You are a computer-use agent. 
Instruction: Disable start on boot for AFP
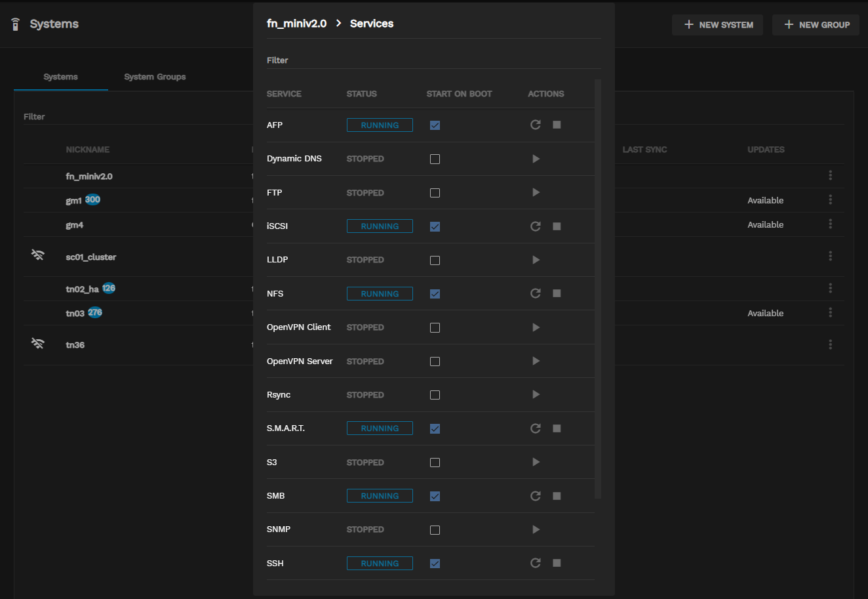435,125
